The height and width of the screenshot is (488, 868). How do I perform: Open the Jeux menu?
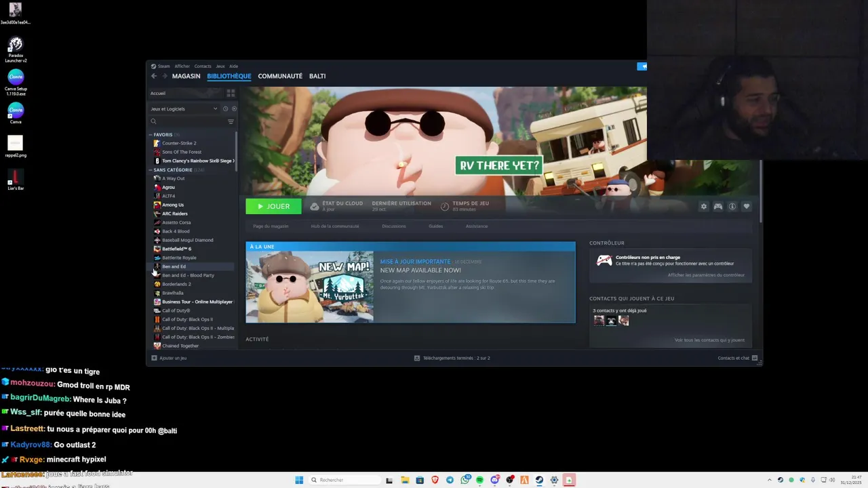pos(220,66)
